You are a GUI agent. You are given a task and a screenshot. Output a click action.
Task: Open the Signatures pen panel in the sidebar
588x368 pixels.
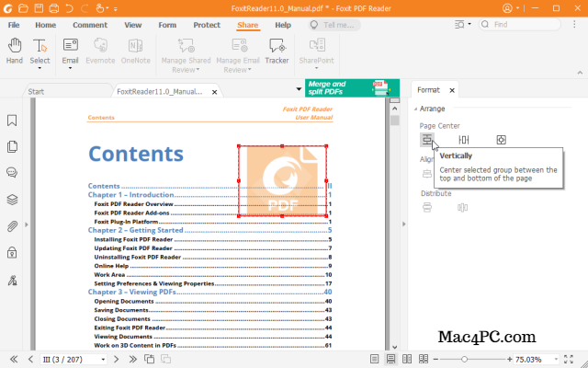coord(12,280)
